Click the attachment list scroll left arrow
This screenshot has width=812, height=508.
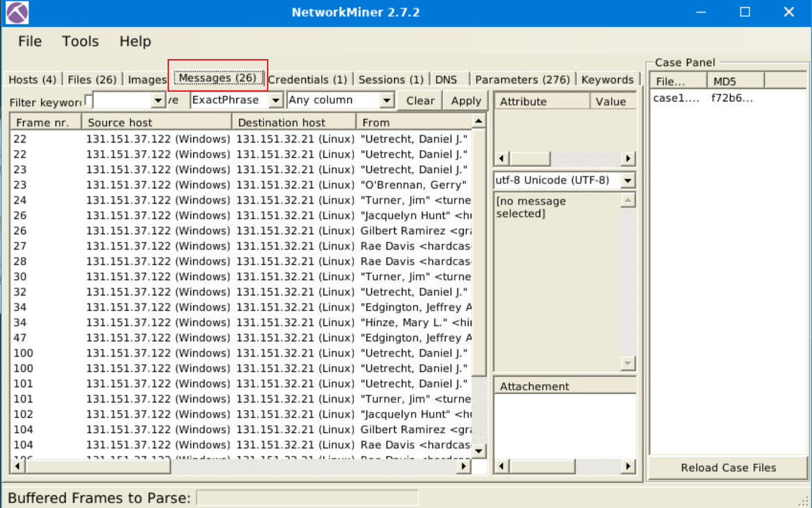pos(501,466)
